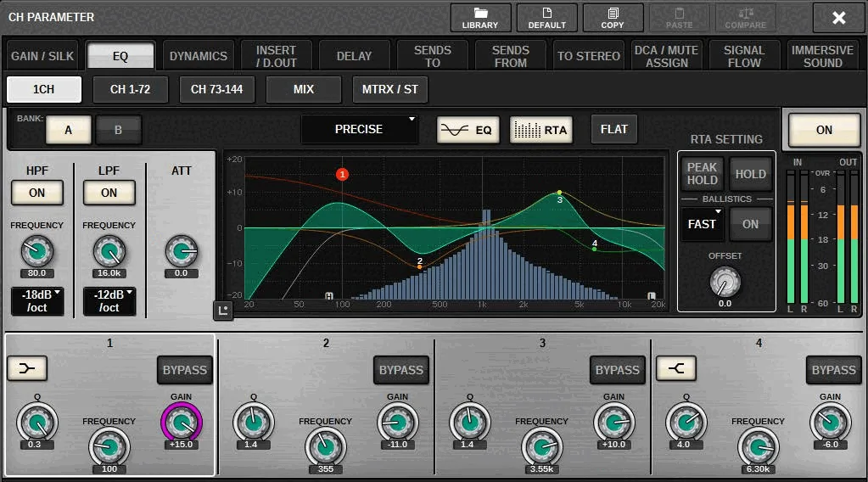Copy the EQ settings with COPY
The width and height of the screenshot is (868, 482).
click(613, 18)
